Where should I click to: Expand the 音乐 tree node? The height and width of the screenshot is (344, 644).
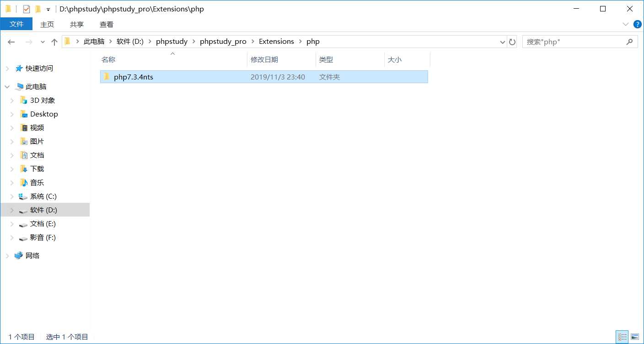point(12,183)
